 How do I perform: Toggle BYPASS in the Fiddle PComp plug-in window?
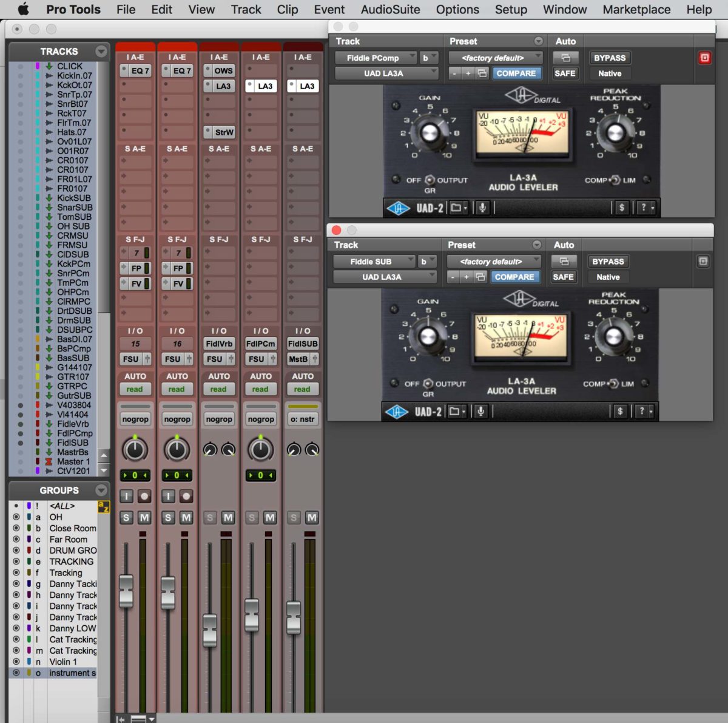[610, 58]
